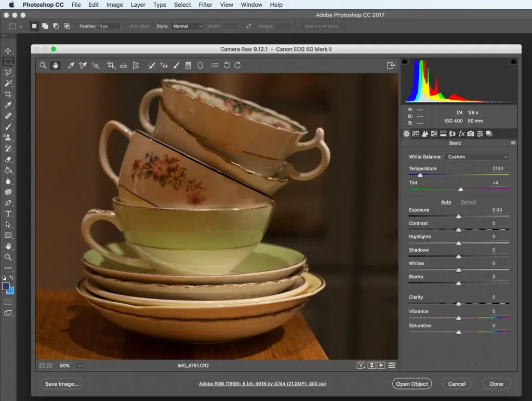This screenshot has width=532, height=401.
Task: Click the workflow options link below the image
Action: 262,384
